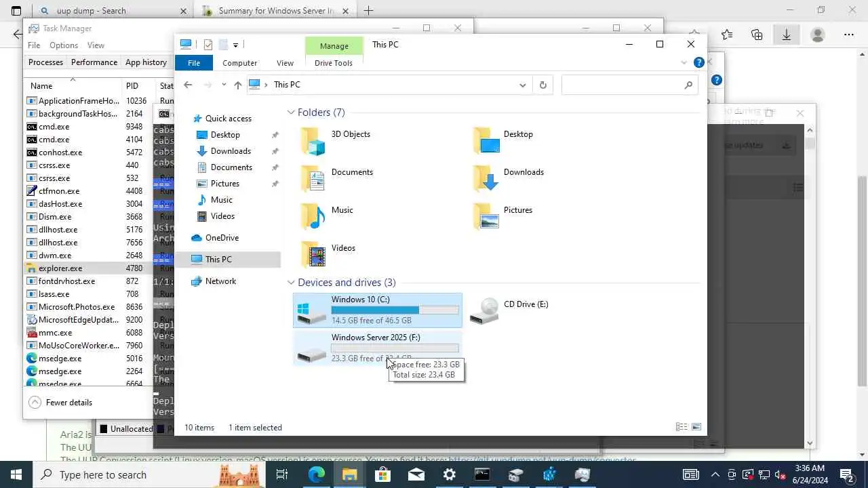Open Settings gear on taskbar
The height and width of the screenshot is (488, 868).
pos(449,474)
